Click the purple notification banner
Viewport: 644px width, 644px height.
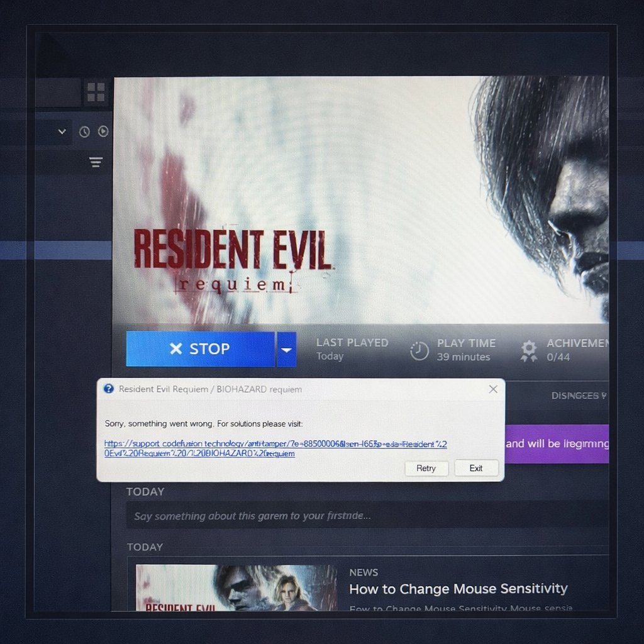557,443
